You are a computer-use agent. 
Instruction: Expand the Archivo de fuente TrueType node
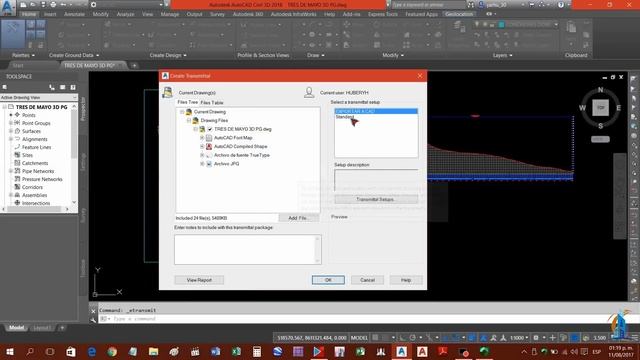pyautogui.click(x=202, y=155)
